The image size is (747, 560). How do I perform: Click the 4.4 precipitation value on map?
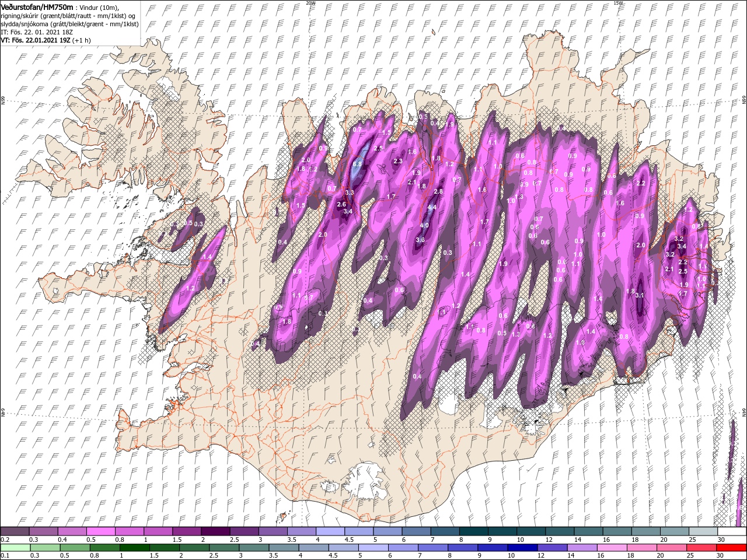(x=432, y=208)
